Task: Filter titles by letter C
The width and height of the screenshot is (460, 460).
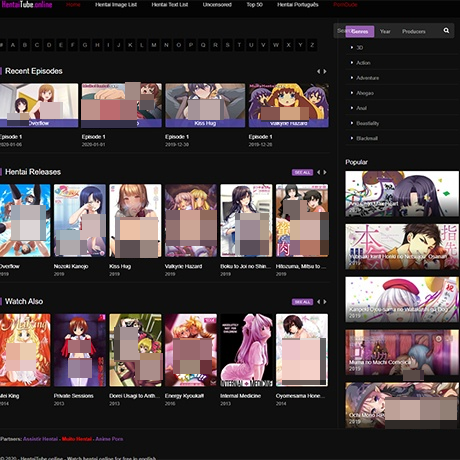Action: [x=37, y=45]
